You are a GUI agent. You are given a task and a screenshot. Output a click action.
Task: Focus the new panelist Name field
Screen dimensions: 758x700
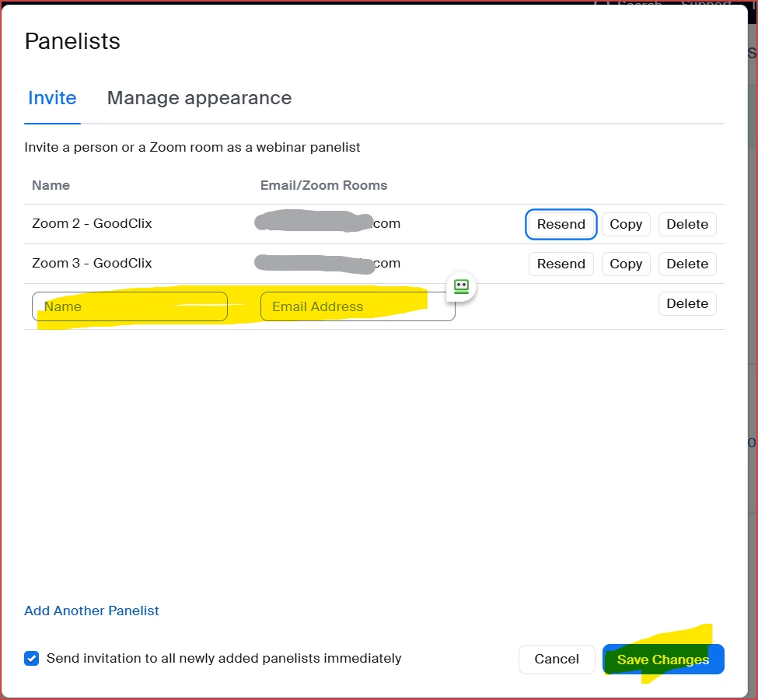click(x=130, y=306)
